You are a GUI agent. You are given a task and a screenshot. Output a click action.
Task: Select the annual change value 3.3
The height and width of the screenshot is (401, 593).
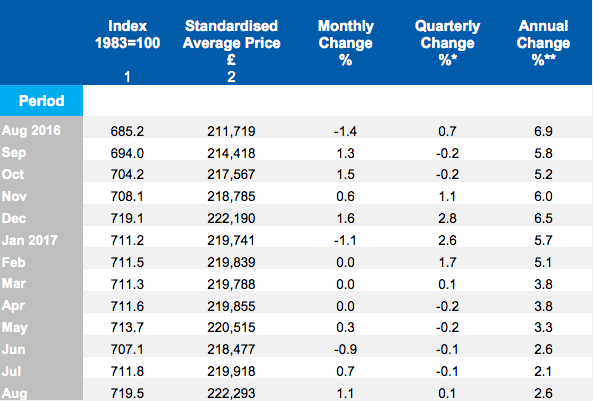[543, 327]
